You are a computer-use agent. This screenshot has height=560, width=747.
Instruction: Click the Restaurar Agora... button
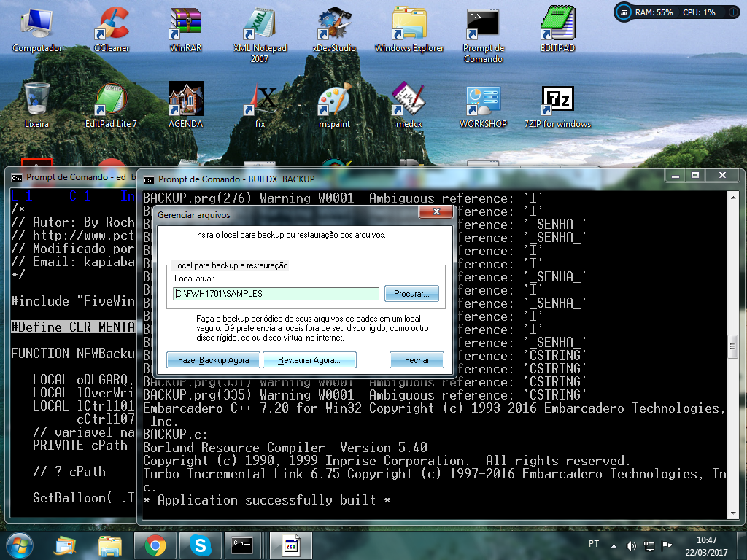[x=309, y=360]
